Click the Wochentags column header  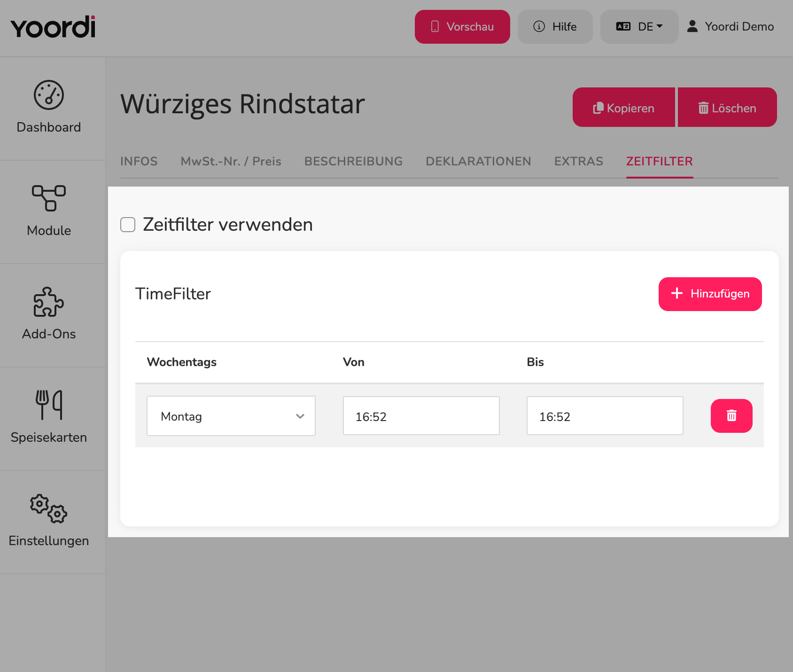(182, 362)
